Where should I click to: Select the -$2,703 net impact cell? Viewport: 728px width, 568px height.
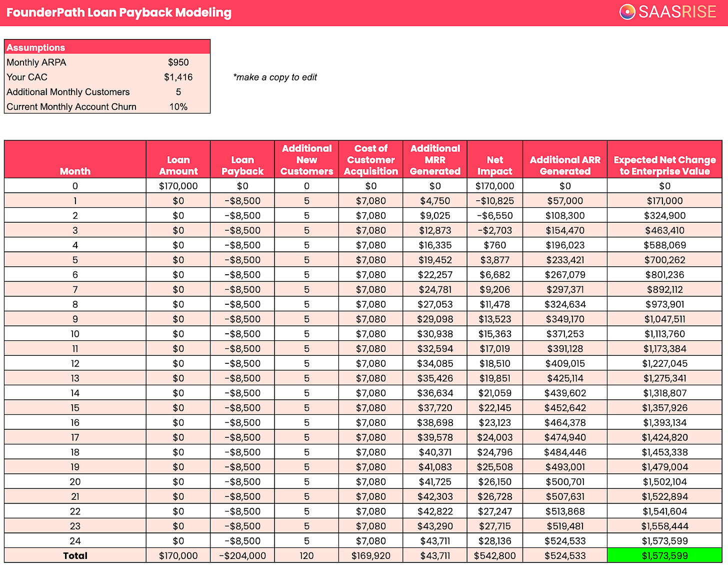495,230
